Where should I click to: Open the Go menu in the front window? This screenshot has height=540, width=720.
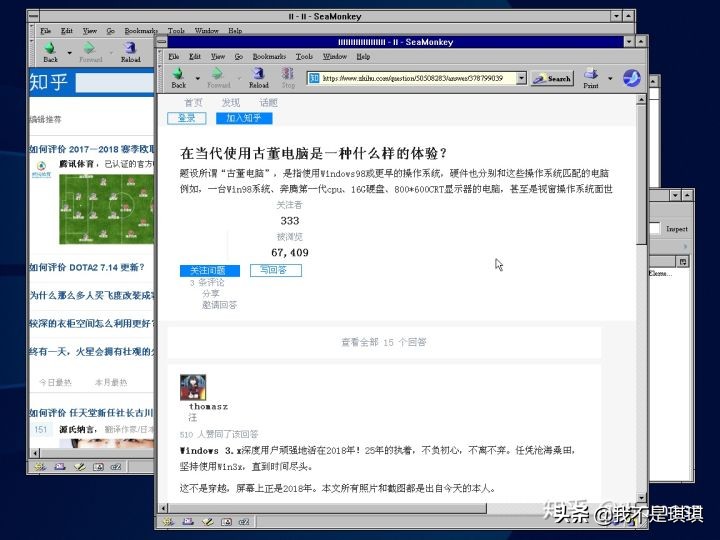point(239,56)
